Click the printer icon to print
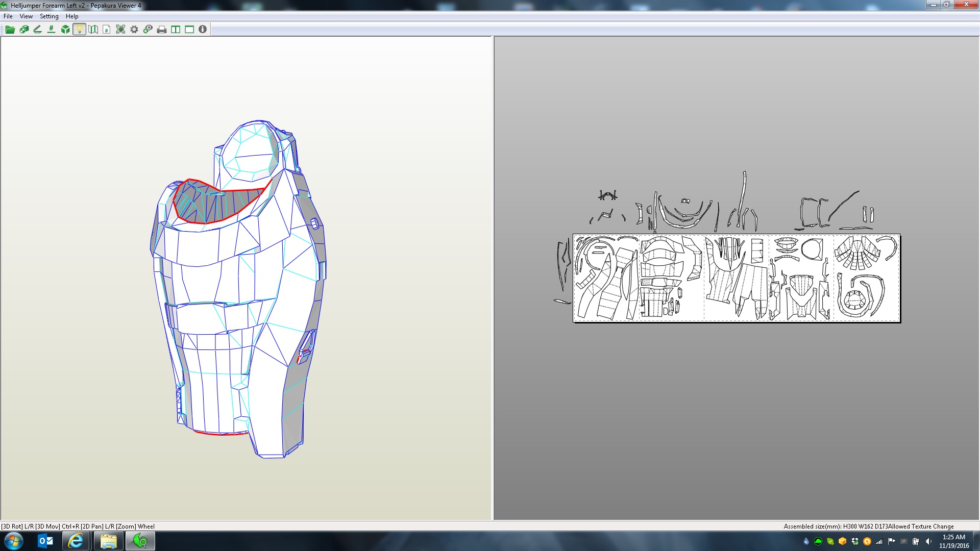This screenshot has width=980, height=551. tap(162, 30)
